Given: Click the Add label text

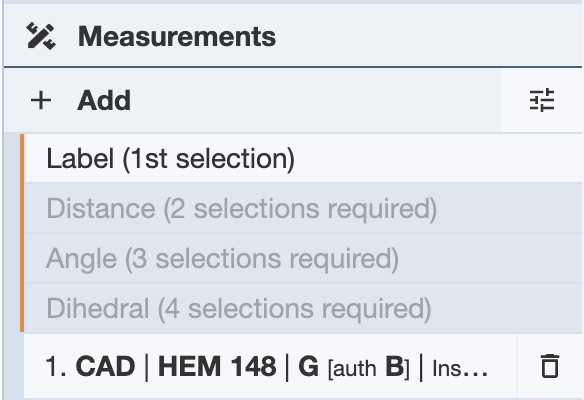Looking at the screenshot, I should 104,101.
